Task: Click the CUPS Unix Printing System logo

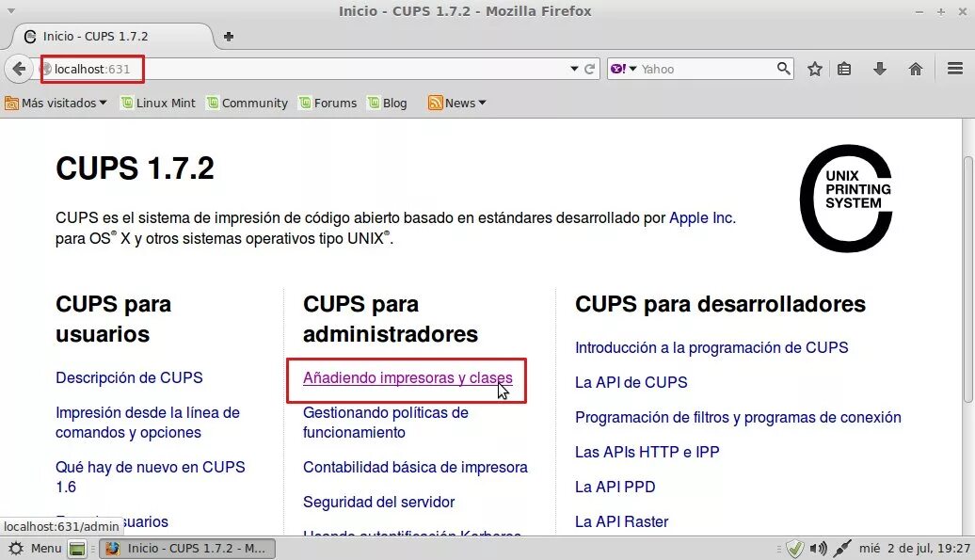Action: [x=846, y=199]
